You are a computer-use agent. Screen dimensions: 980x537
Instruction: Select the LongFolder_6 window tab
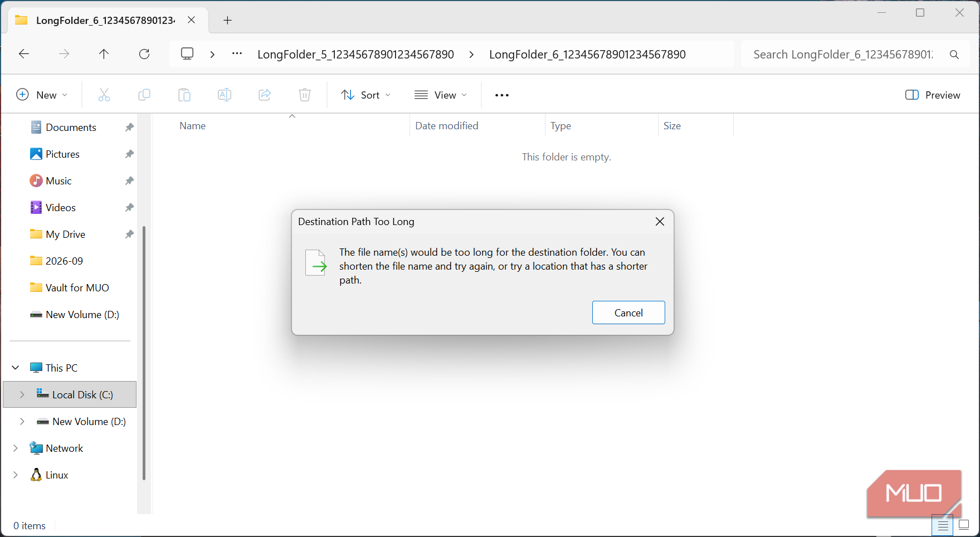[x=107, y=21]
